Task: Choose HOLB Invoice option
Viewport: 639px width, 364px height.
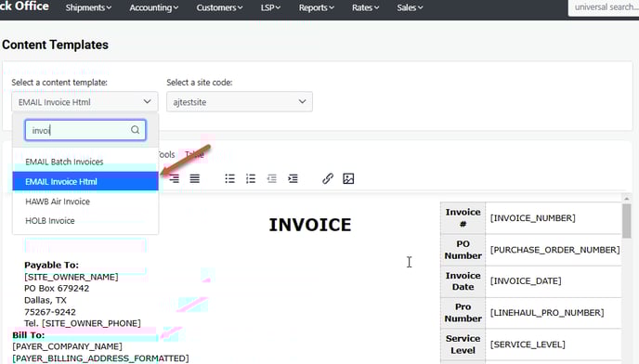Action: point(85,220)
